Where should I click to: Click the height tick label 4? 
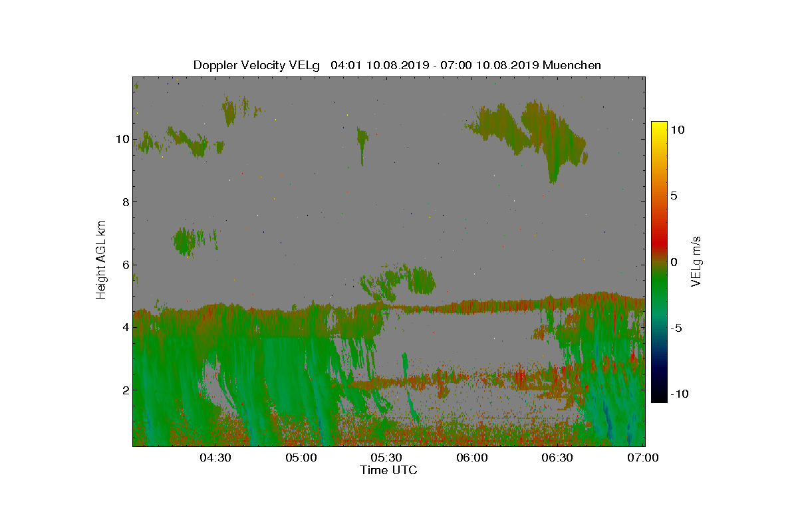click(x=124, y=327)
